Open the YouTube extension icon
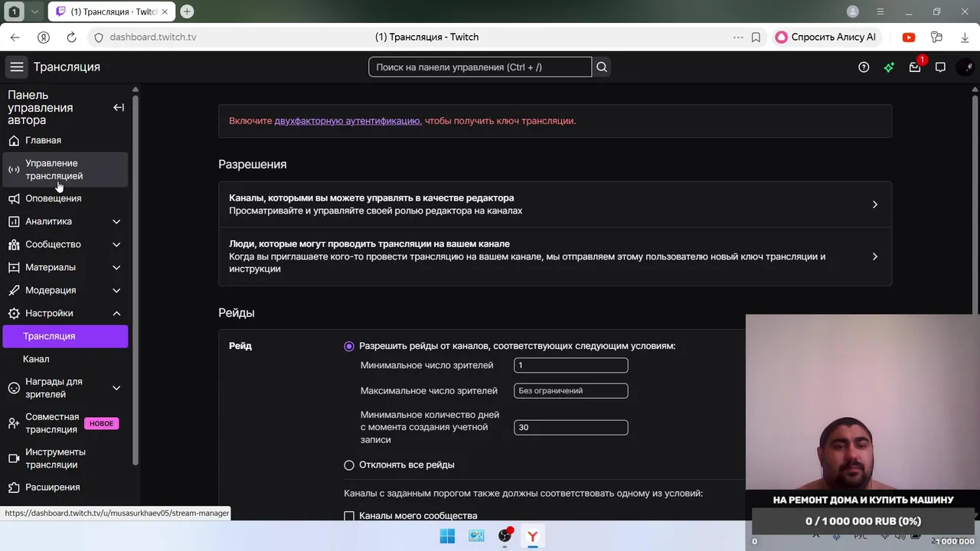The width and height of the screenshot is (980, 551). 909,37
